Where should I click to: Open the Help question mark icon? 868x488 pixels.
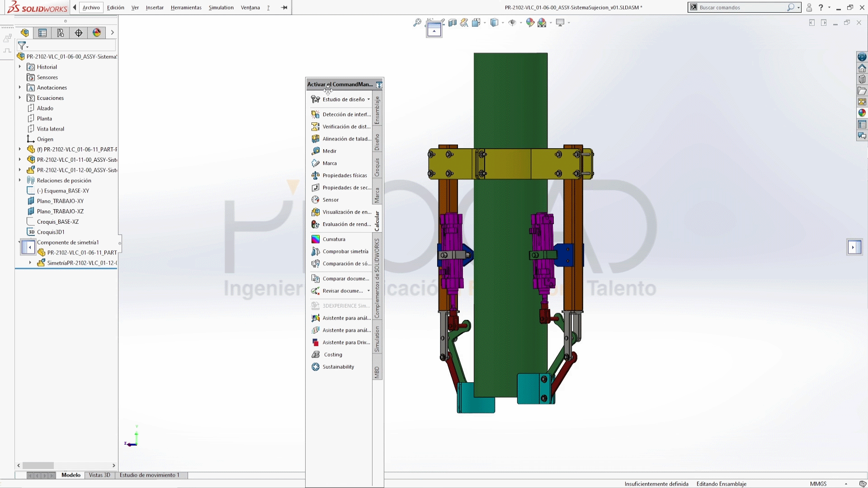point(821,8)
